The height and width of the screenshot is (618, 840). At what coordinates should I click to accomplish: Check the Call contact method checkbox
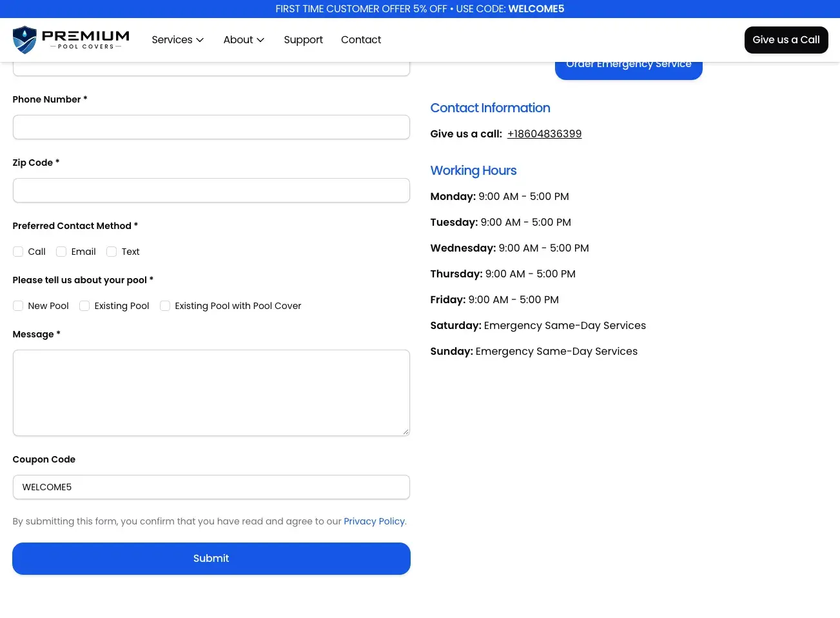pos(18,252)
